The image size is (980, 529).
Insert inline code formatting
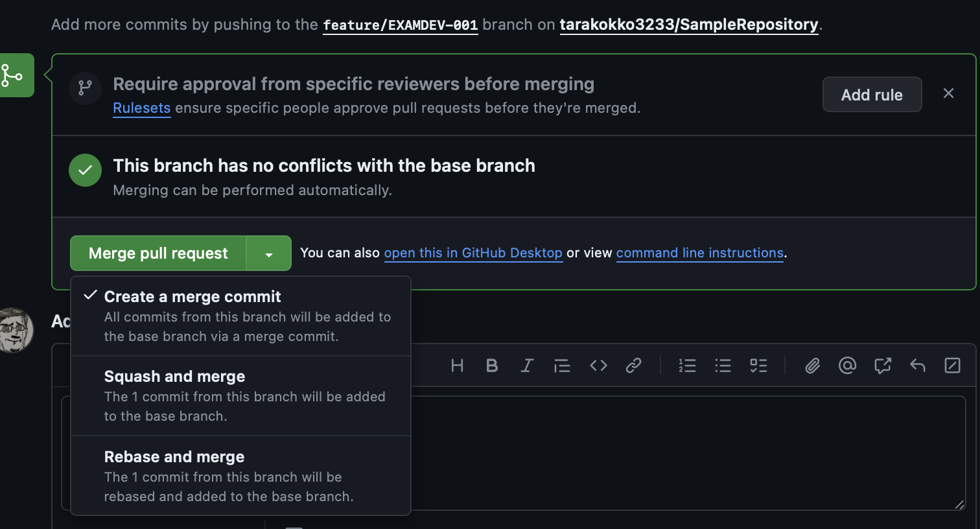tap(598, 365)
